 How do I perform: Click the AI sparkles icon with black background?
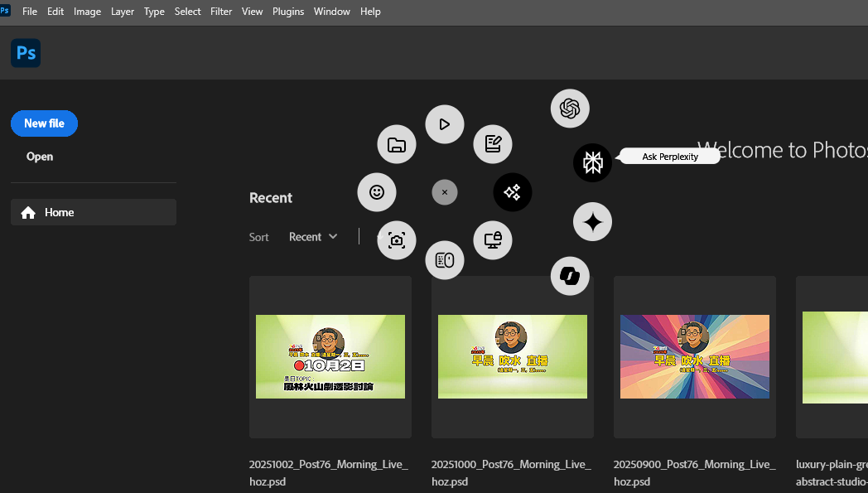coord(512,192)
